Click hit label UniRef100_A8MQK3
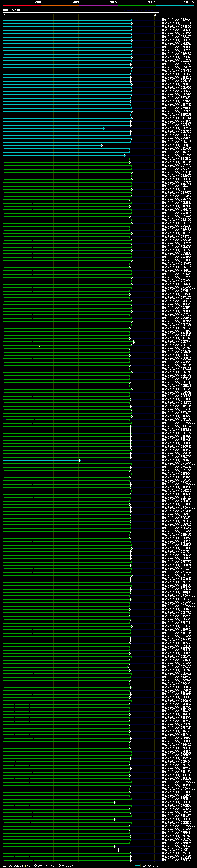The width and height of the screenshot is (197, 868). pyautogui.click(x=177, y=145)
